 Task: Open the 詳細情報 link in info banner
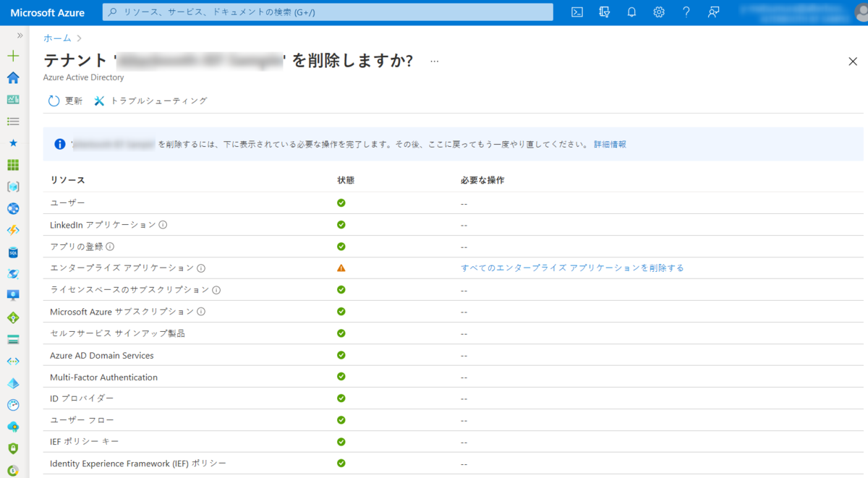coord(610,145)
